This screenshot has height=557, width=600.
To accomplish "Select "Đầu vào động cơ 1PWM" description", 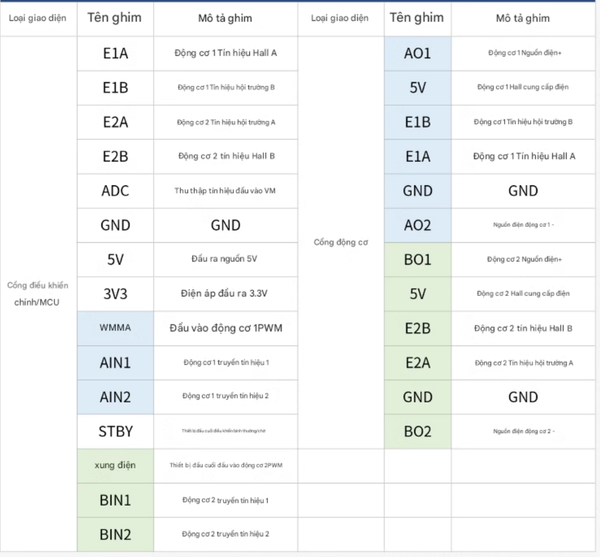I will click(224, 328).
